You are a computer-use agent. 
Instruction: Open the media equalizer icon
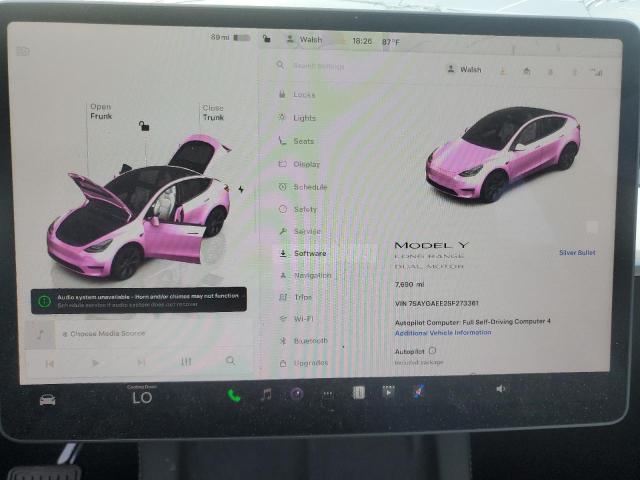click(186, 362)
